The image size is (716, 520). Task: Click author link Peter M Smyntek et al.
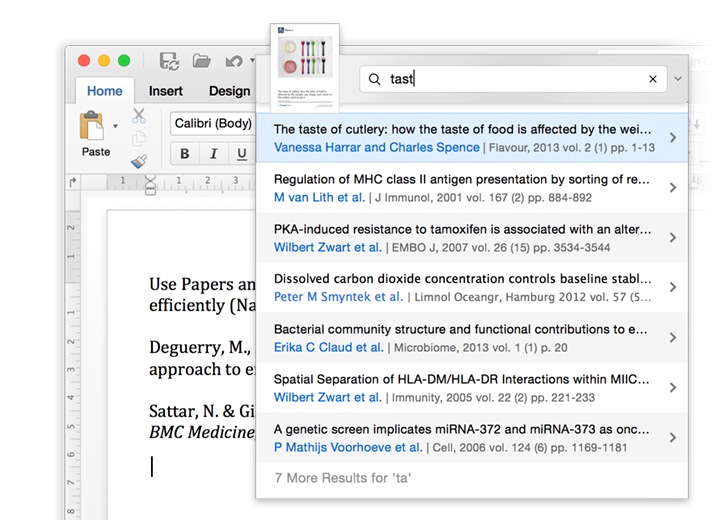pyautogui.click(x=338, y=297)
